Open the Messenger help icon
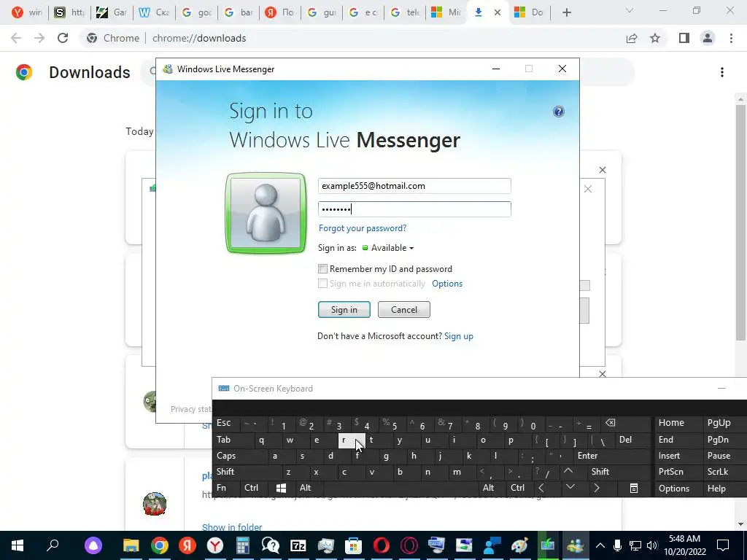Image resolution: width=747 pixels, height=560 pixels. coord(558,112)
